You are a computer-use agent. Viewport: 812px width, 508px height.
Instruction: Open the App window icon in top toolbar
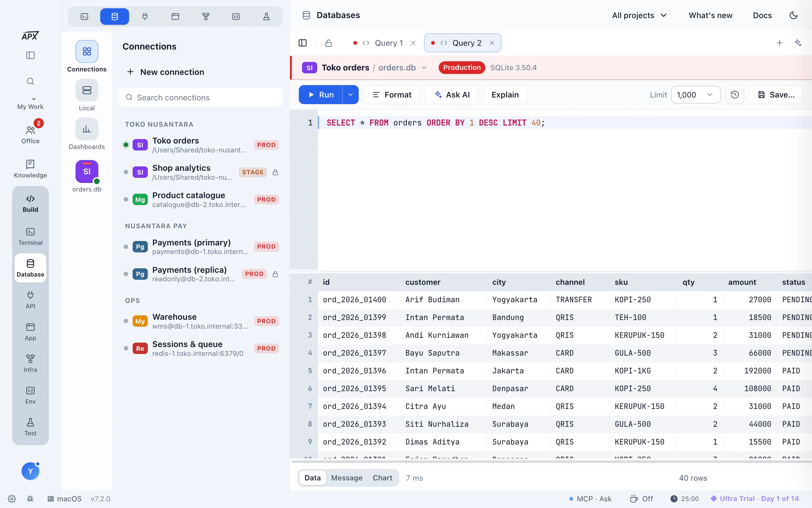175,17
